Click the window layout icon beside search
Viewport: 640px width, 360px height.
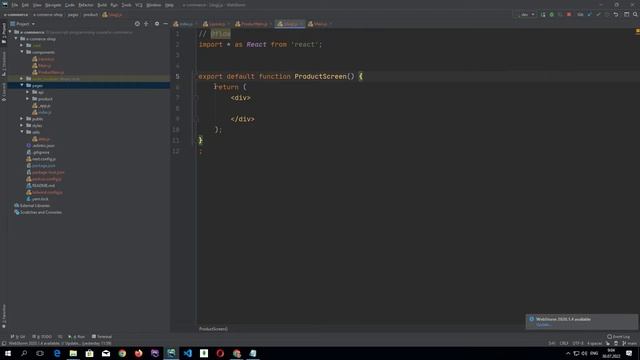tap(627, 15)
